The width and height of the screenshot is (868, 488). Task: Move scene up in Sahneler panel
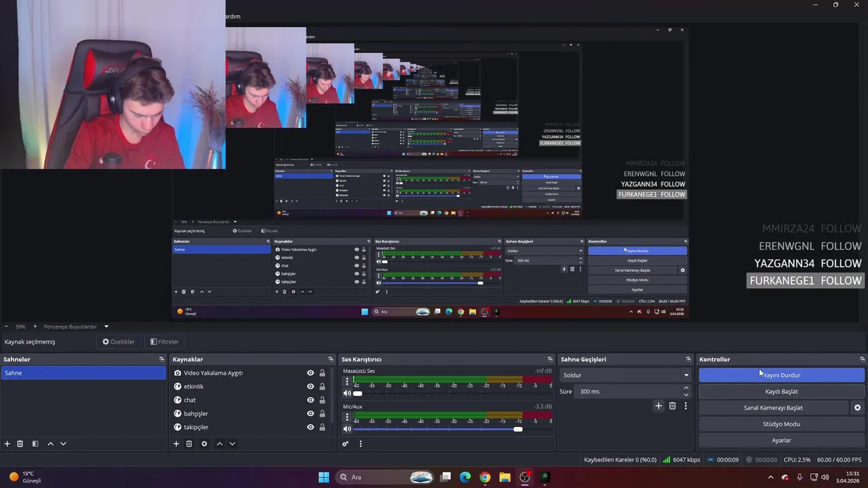tap(50, 444)
